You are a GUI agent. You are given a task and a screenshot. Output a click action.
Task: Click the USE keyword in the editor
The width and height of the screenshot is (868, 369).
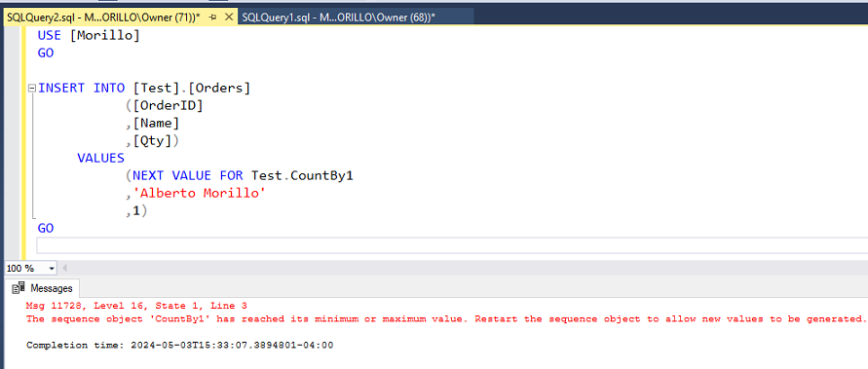click(x=50, y=35)
